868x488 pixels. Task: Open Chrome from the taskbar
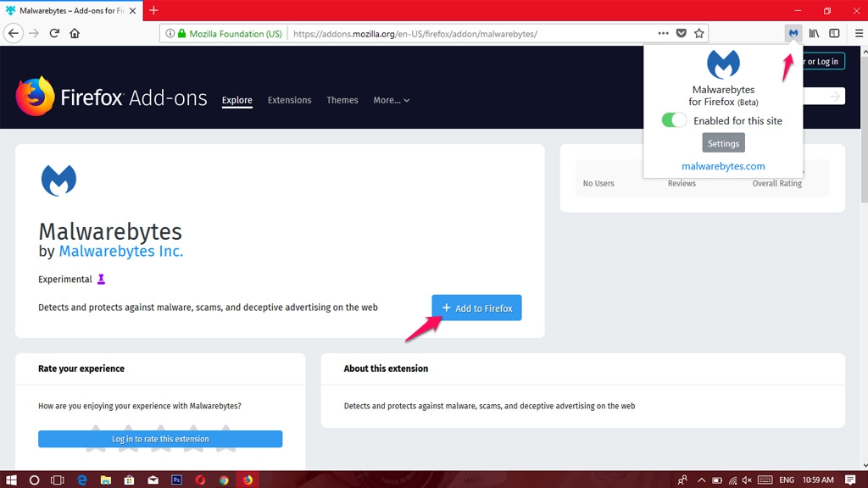[224, 480]
